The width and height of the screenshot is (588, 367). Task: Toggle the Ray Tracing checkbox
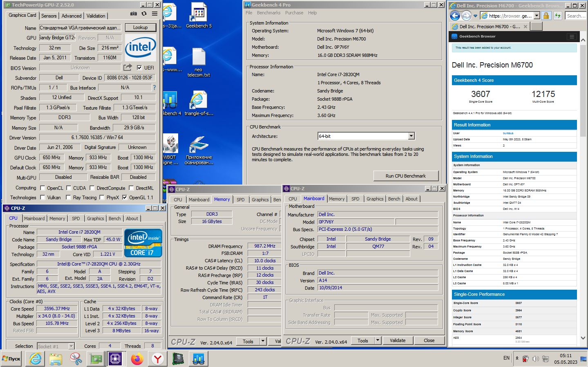tap(69, 198)
